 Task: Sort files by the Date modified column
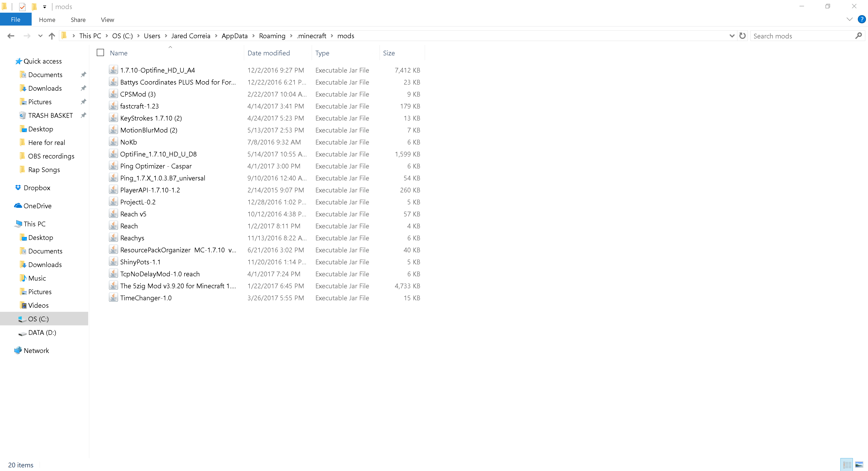[x=269, y=53]
